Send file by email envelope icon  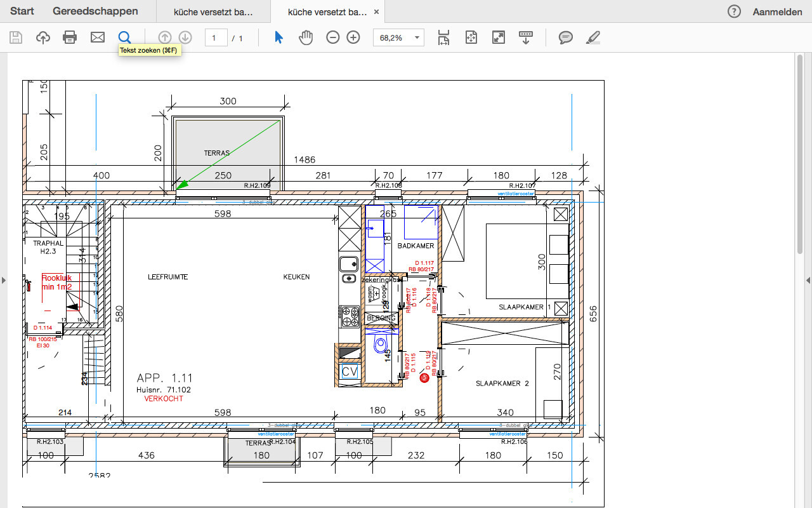point(98,37)
